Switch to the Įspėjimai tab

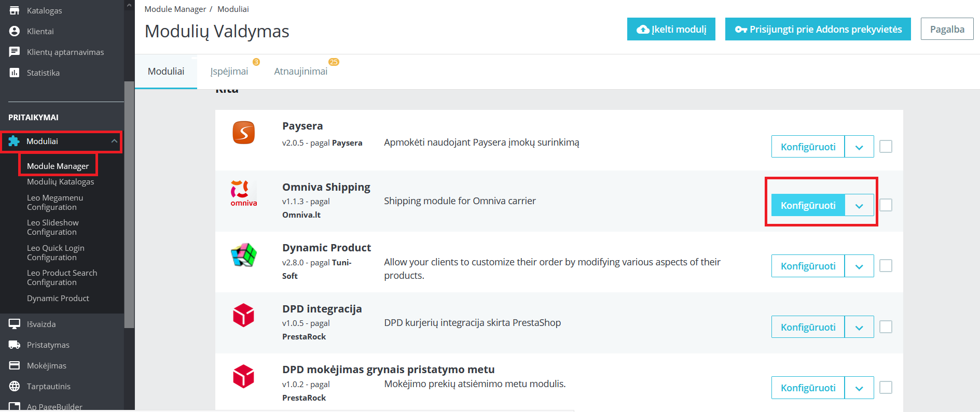point(229,72)
